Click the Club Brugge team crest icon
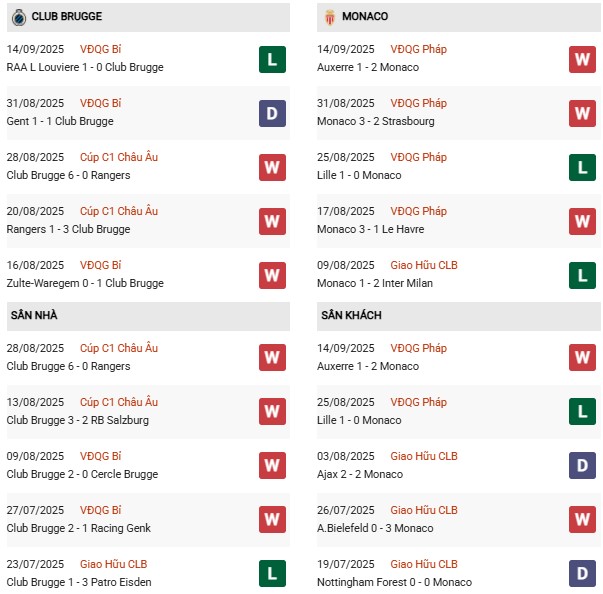Screen dimensions: 603x594 [19, 17]
